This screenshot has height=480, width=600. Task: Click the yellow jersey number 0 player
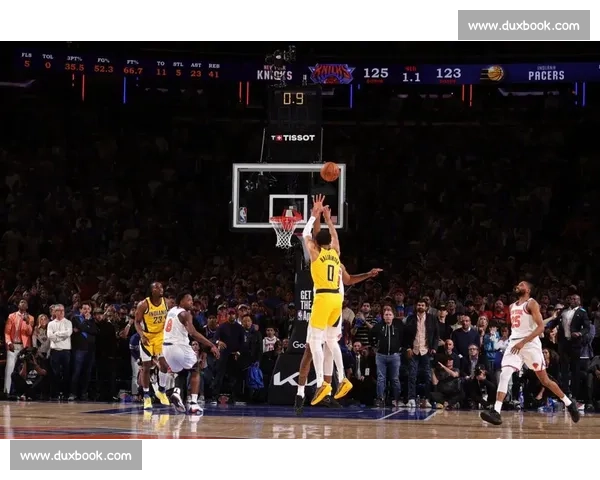[326, 300]
